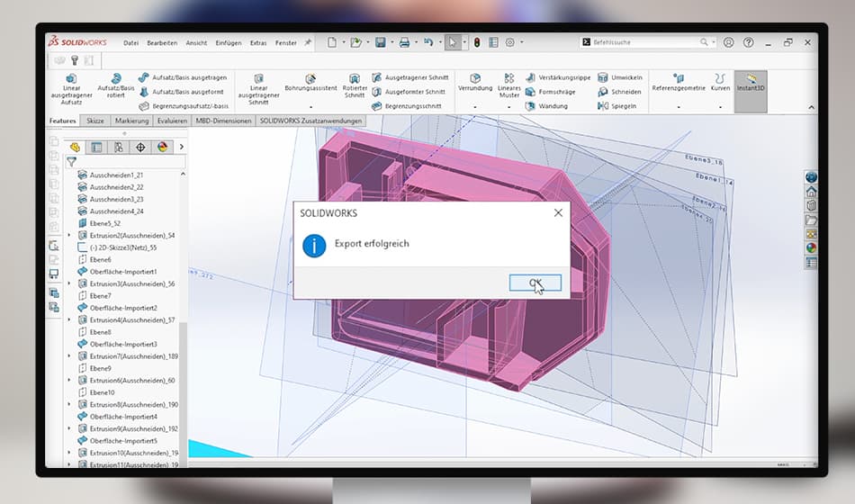This screenshot has width=855, height=504.
Task: Choose Verstärkungsrippe feature
Action: (558, 77)
